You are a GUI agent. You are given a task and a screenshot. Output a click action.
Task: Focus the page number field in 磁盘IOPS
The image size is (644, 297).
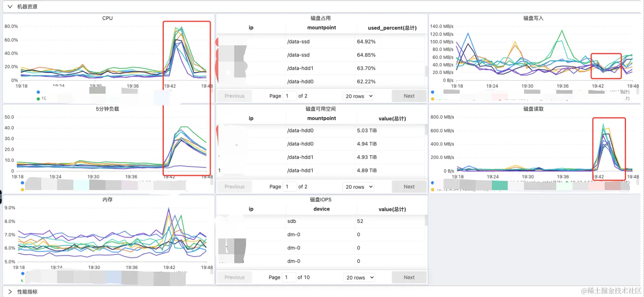click(x=289, y=277)
